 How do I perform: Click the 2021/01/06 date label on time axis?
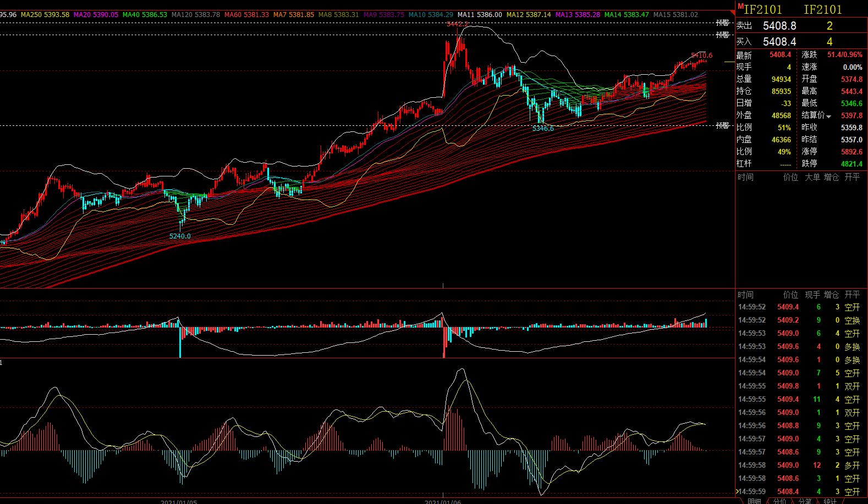[443, 502]
